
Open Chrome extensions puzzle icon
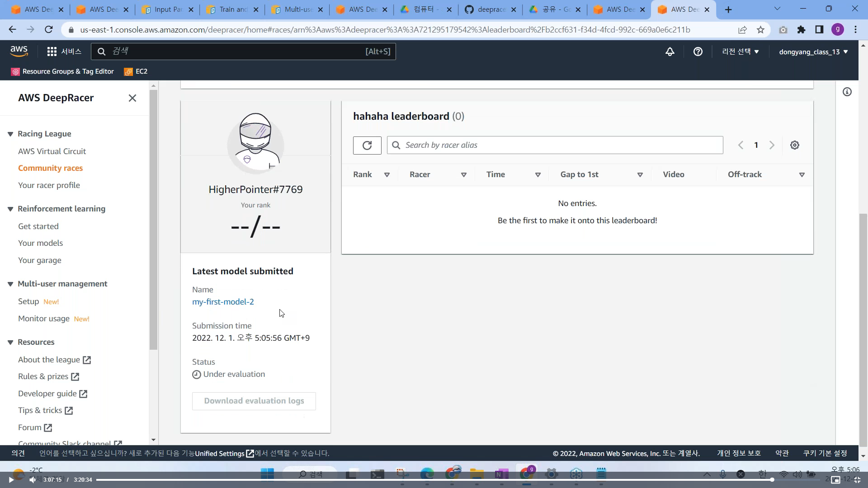coord(801,30)
